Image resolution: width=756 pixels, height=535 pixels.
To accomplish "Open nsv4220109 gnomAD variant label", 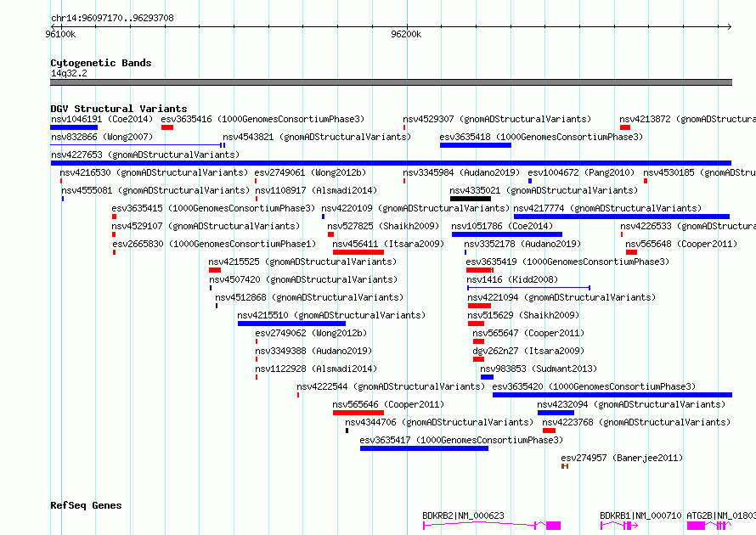I will pyautogui.click(x=415, y=208).
